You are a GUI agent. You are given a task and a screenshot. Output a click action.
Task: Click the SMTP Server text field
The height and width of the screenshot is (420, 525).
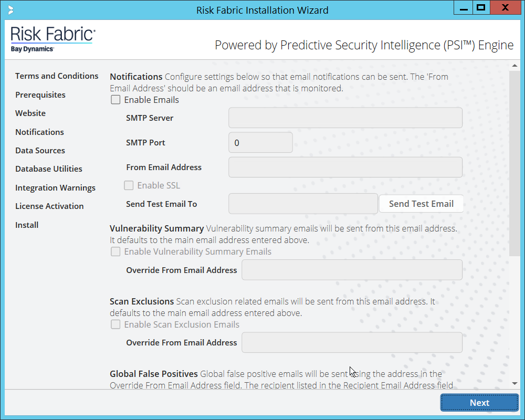click(x=345, y=118)
